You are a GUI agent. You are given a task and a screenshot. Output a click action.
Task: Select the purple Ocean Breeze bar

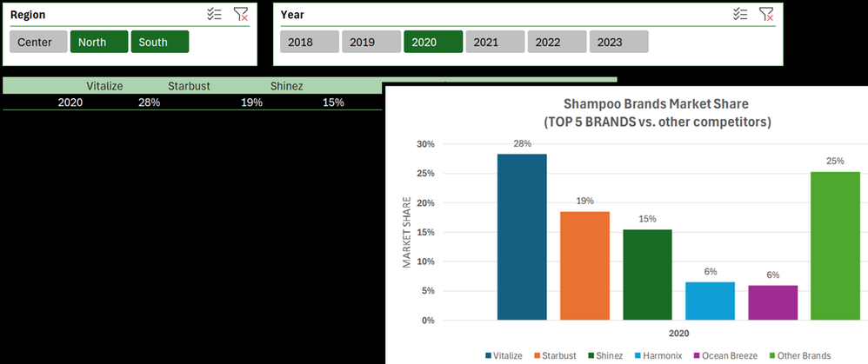773,302
